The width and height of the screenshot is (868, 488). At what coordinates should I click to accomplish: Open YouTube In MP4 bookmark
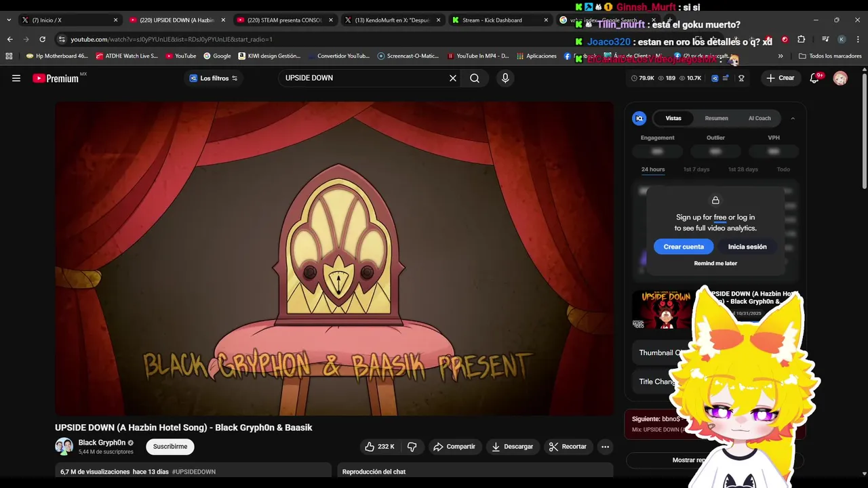478,56
